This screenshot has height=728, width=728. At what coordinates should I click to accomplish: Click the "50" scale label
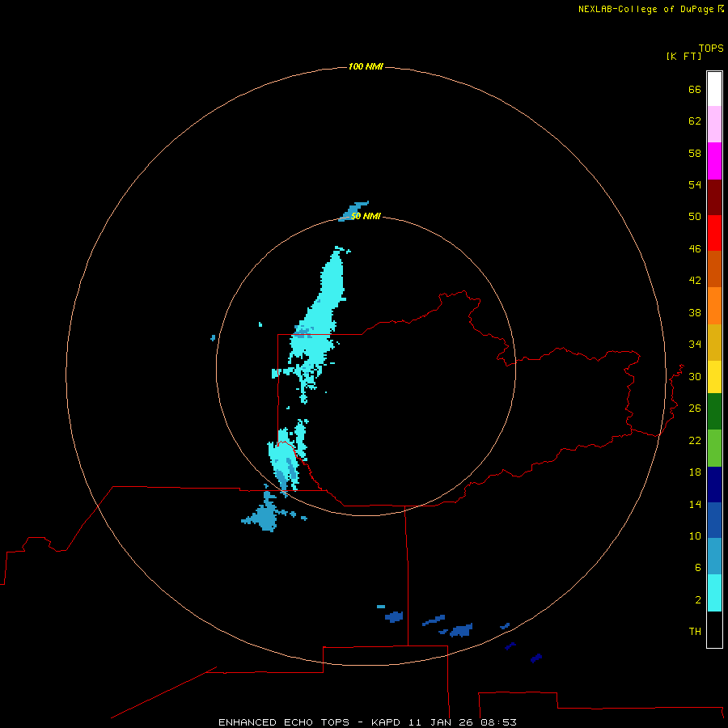click(695, 217)
